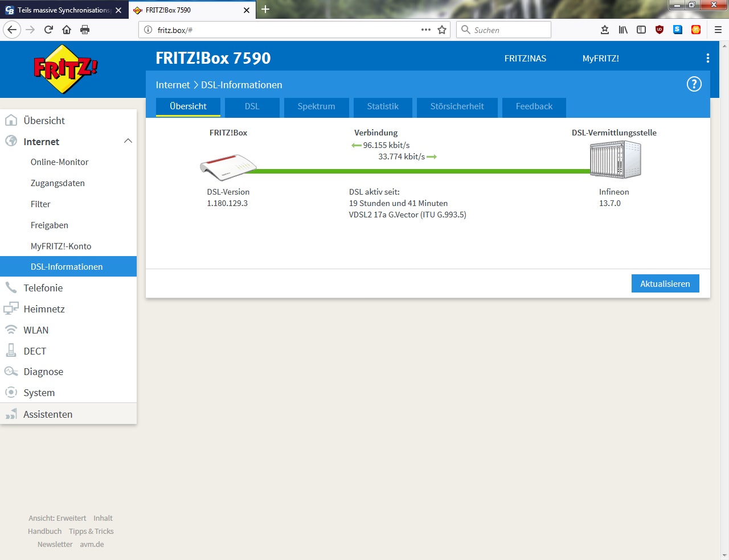Open Tipps & Tricks footer link
Viewport: 729px width, 560px height.
(91, 532)
